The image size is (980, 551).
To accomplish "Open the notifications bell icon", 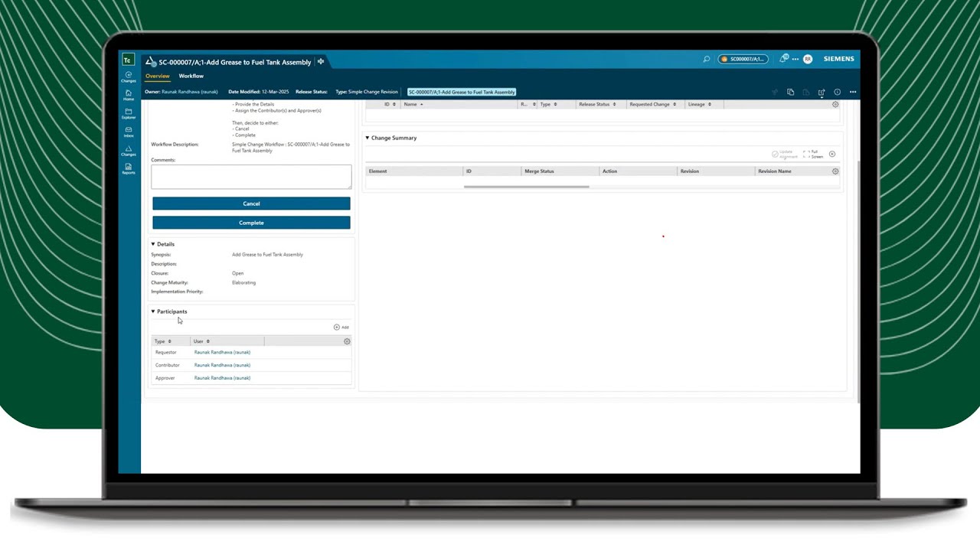I will pos(783,59).
